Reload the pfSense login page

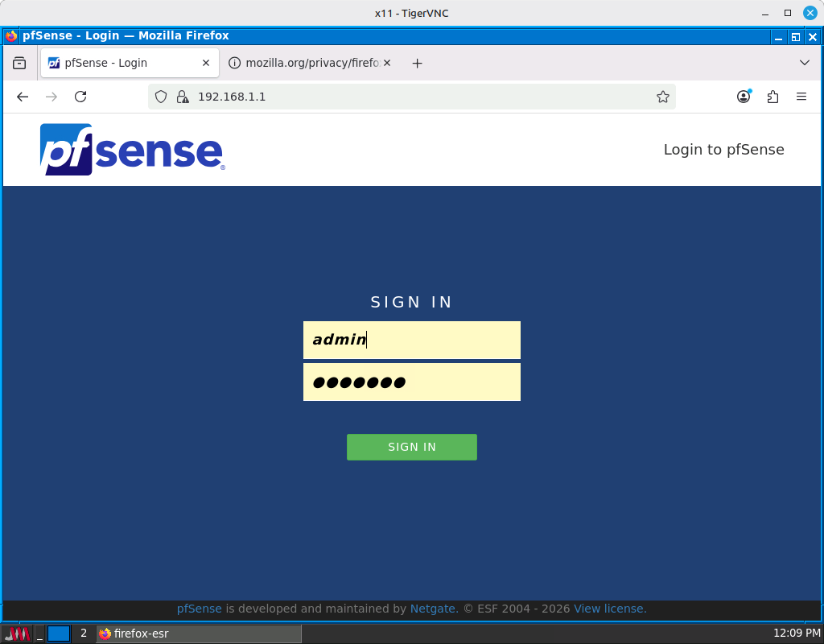coord(80,97)
